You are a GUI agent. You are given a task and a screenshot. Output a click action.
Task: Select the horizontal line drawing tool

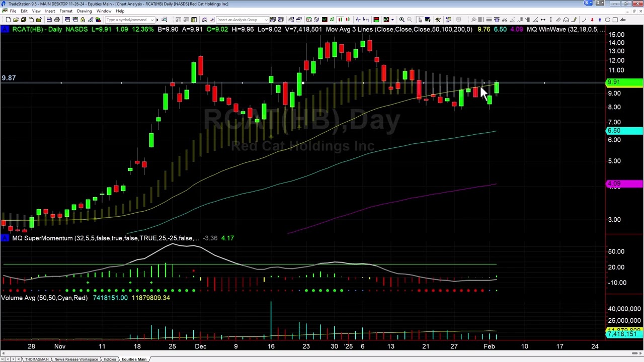[489, 20]
